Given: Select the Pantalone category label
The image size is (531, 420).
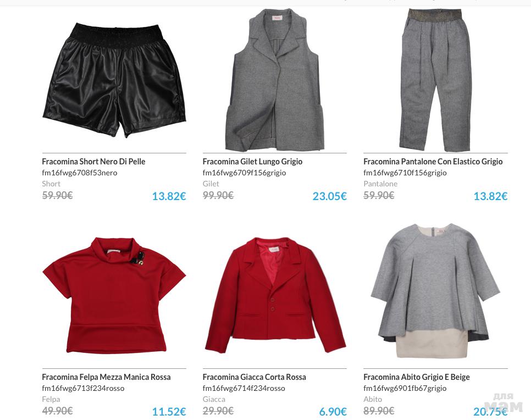Looking at the screenshot, I should click(x=380, y=184).
